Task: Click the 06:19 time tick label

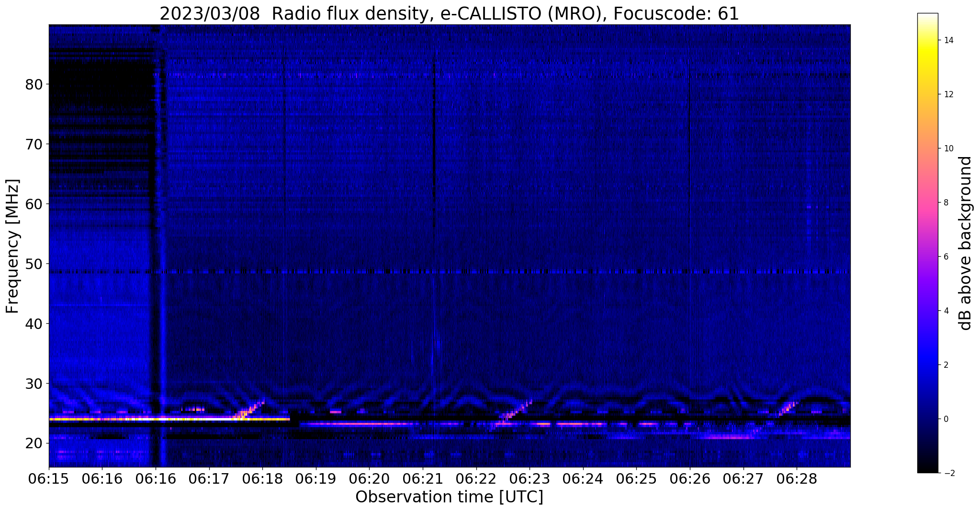Action: pos(316,479)
